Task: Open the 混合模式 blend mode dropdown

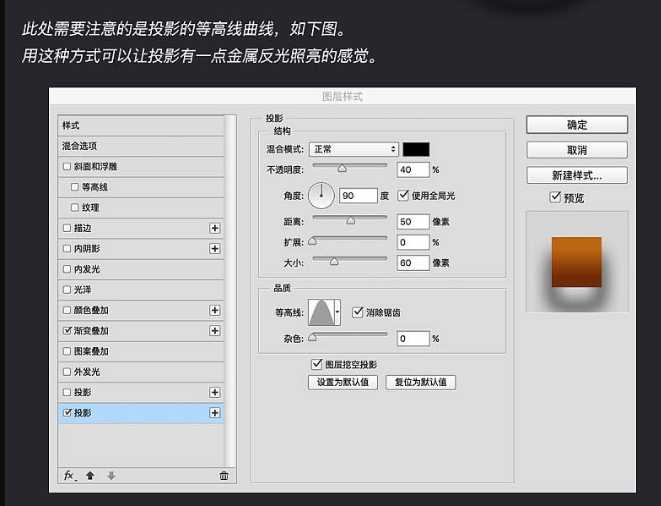Action: click(354, 149)
